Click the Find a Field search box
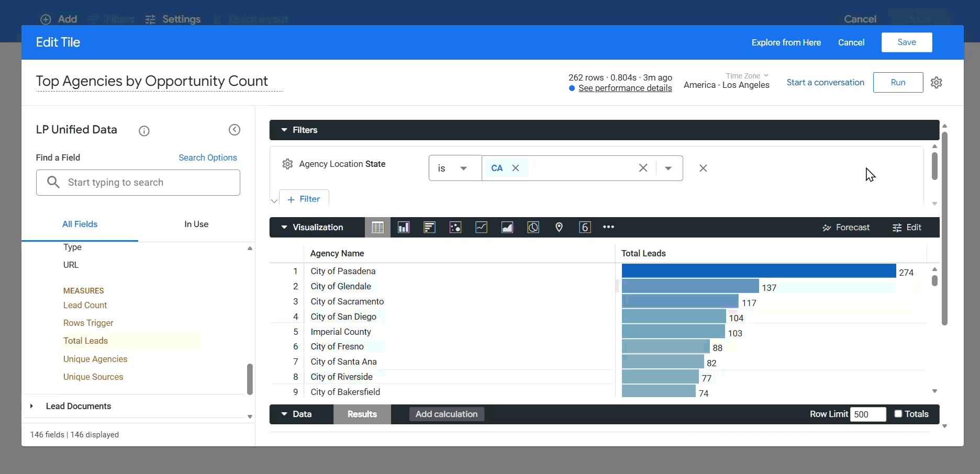This screenshot has width=980, height=474. 138,183
